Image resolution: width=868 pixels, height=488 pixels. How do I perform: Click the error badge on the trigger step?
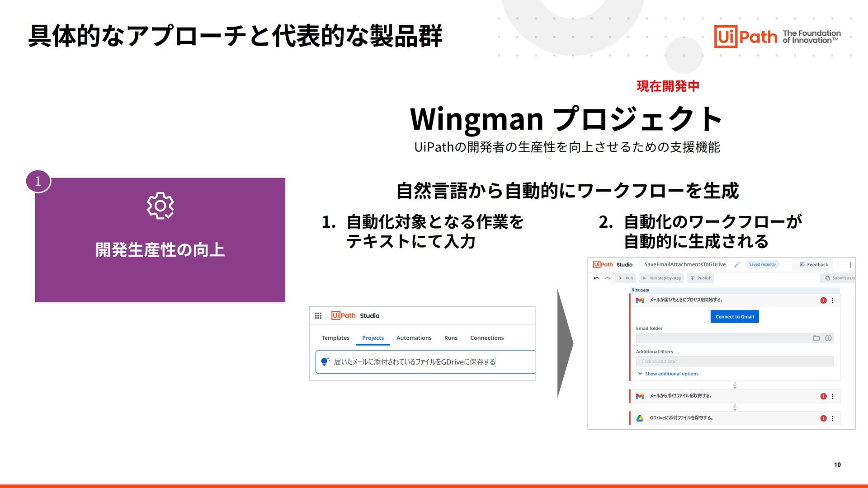[823, 300]
